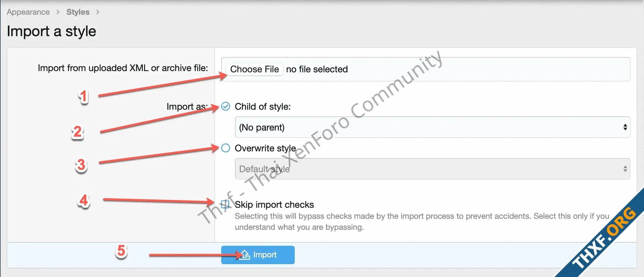Select the Overwrite style radio option
Viewport: 644px width, 277px height.
(225, 148)
